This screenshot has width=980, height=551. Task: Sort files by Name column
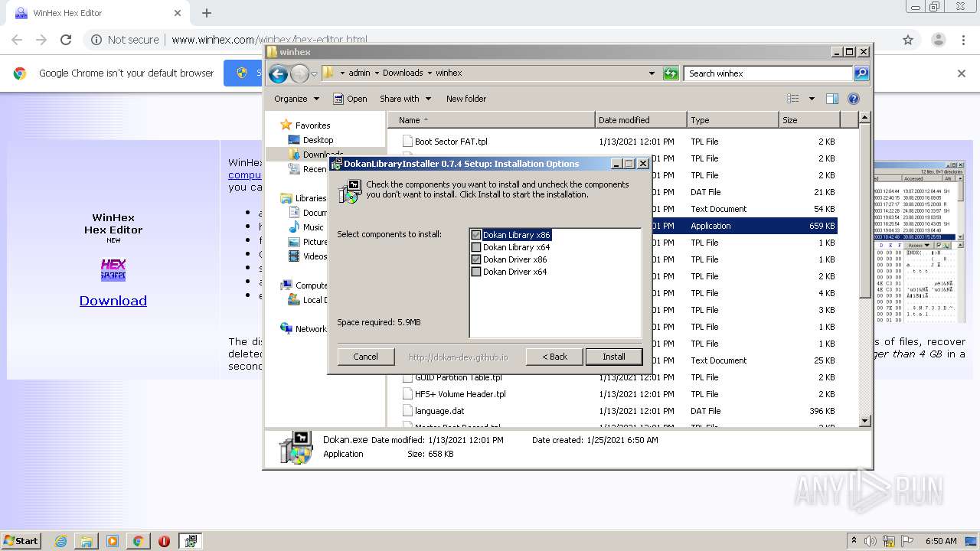tap(492, 120)
